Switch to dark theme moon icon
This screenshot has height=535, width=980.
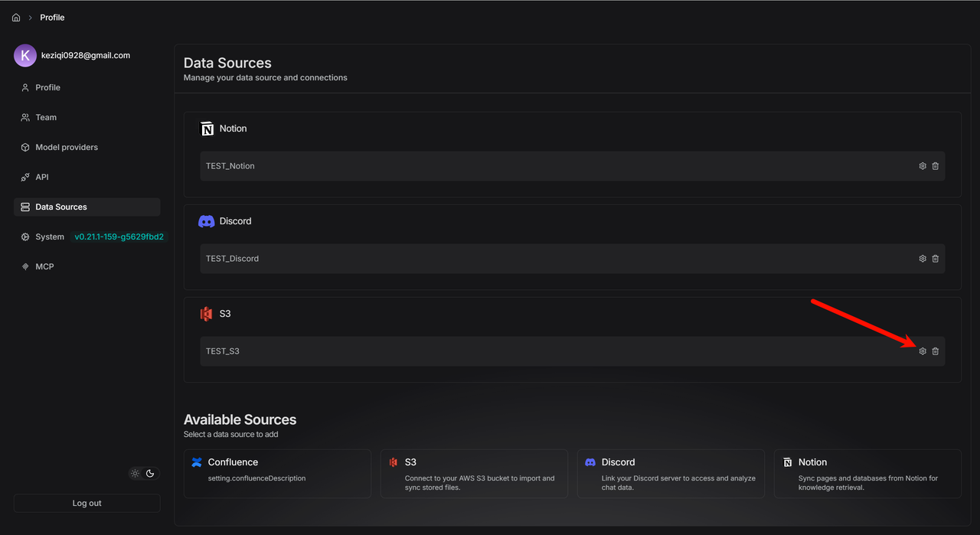(150, 474)
